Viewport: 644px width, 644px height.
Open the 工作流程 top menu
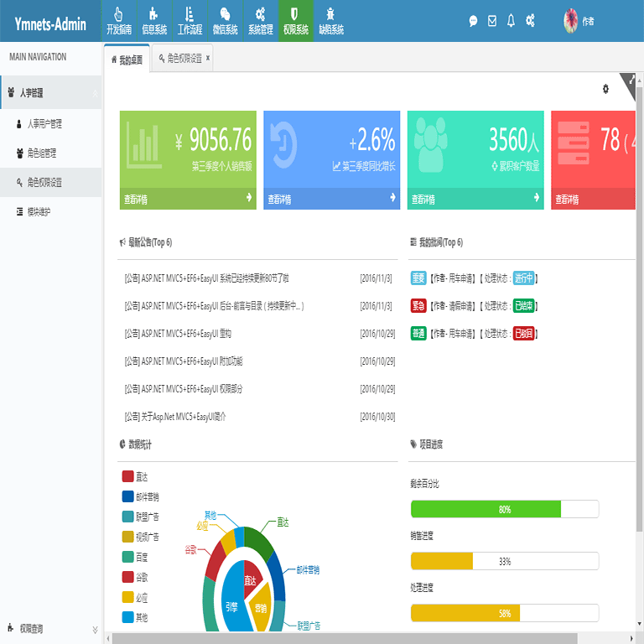(x=190, y=21)
